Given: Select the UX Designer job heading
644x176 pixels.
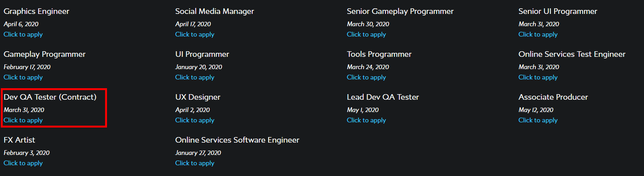Looking at the screenshot, I should 197,97.
